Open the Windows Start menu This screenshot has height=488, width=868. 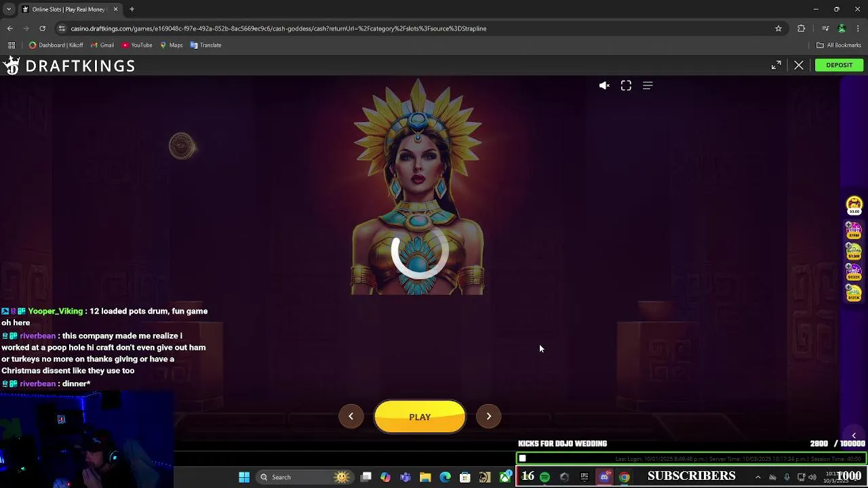tap(244, 477)
